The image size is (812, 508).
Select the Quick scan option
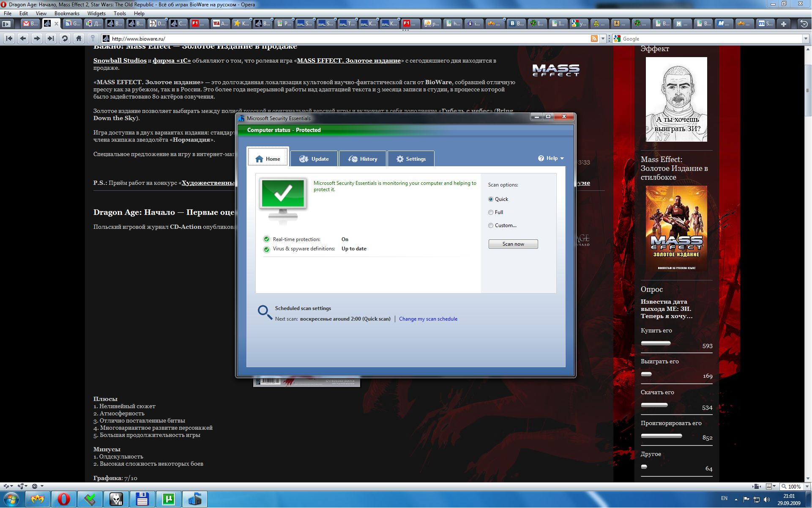(x=498, y=199)
